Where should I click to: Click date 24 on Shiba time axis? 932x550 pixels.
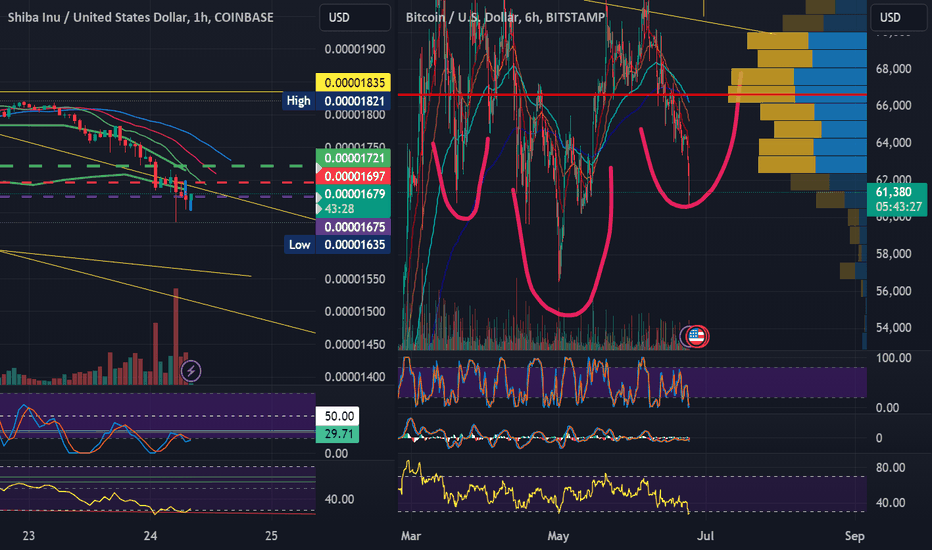(x=150, y=535)
